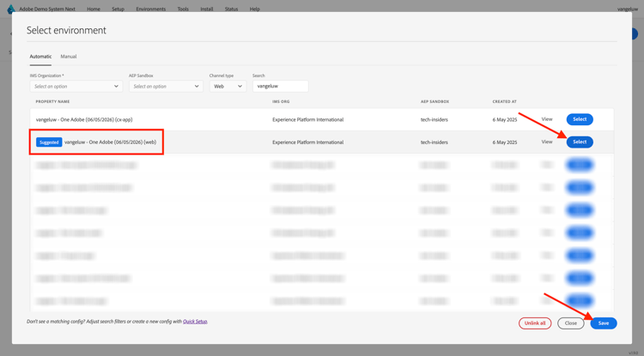
Task: Open the Install menu
Action: 207,9
